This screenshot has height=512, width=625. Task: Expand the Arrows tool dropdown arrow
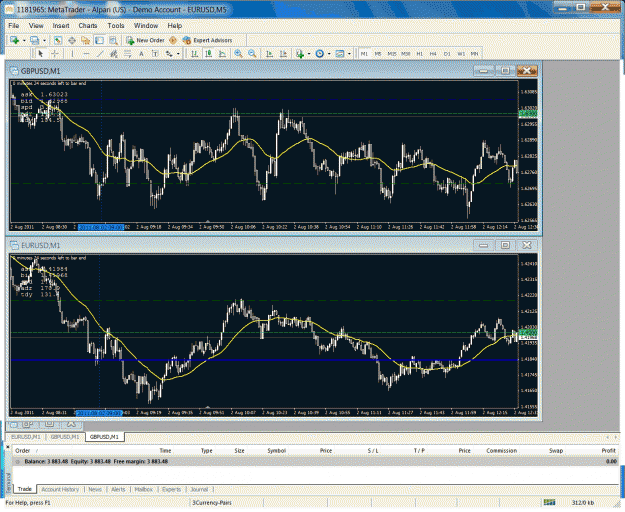178,54
